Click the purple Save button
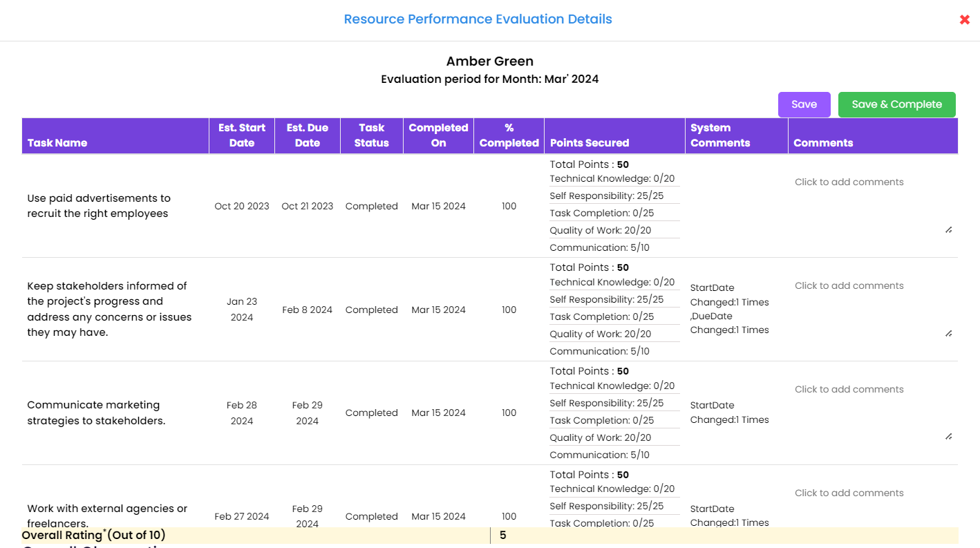The width and height of the screenshot is (980, 548). click(804, 104)
